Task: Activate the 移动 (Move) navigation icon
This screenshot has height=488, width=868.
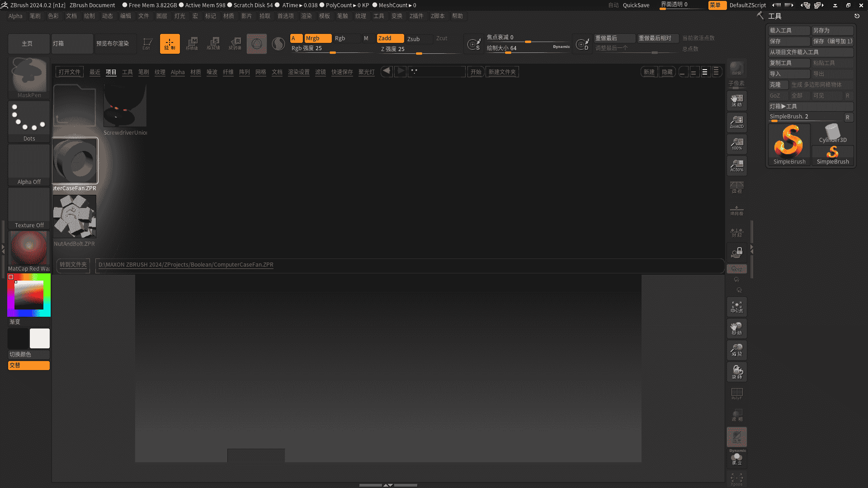Action: [x=736, y=328]
